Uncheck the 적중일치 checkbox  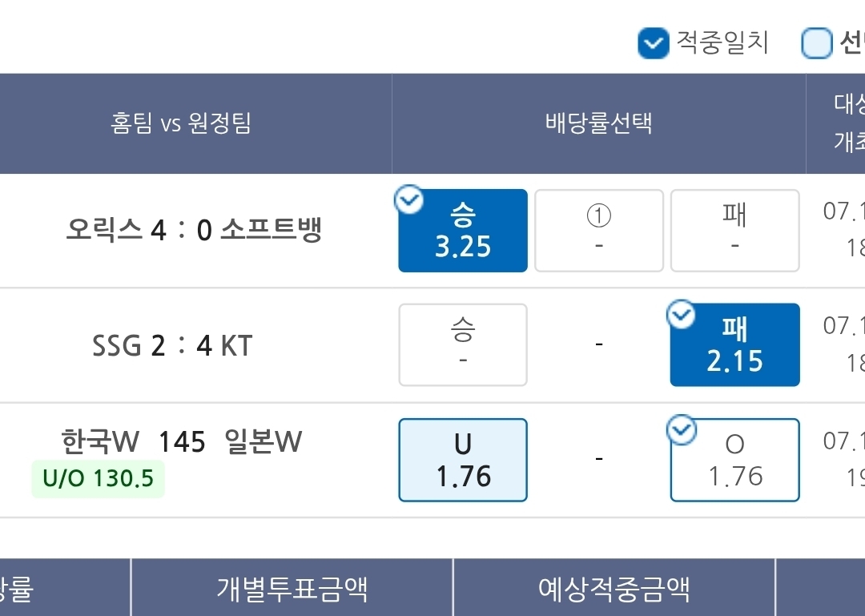654,43
